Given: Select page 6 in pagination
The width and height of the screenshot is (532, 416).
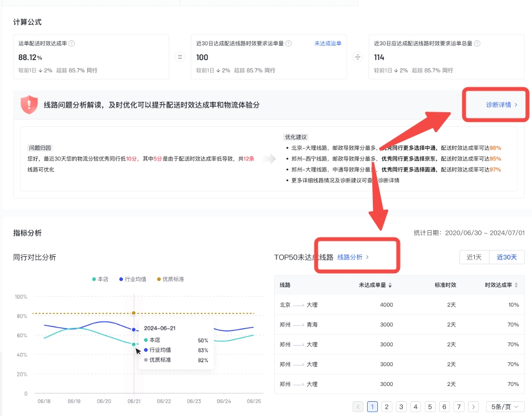Looking at the screenshot, I should click(444, 406).
